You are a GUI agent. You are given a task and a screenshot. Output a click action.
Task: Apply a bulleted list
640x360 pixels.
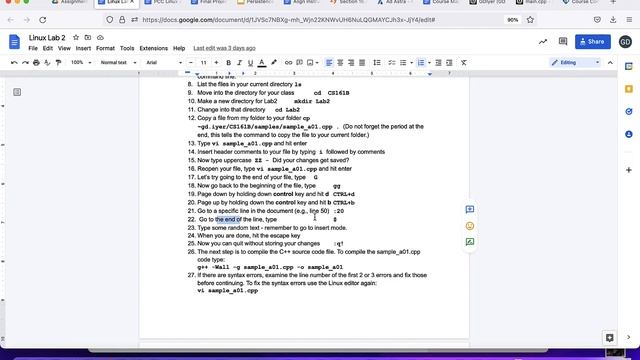click(x=403, y=62)
